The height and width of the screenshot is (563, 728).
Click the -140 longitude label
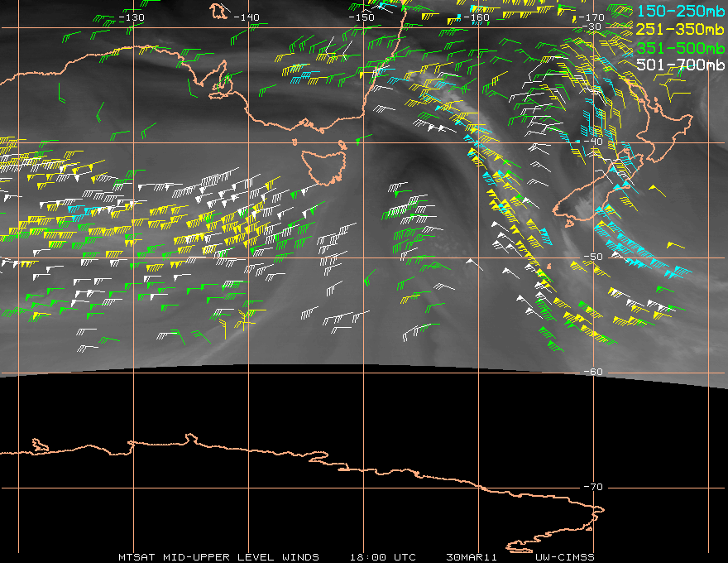pos(246,17)
